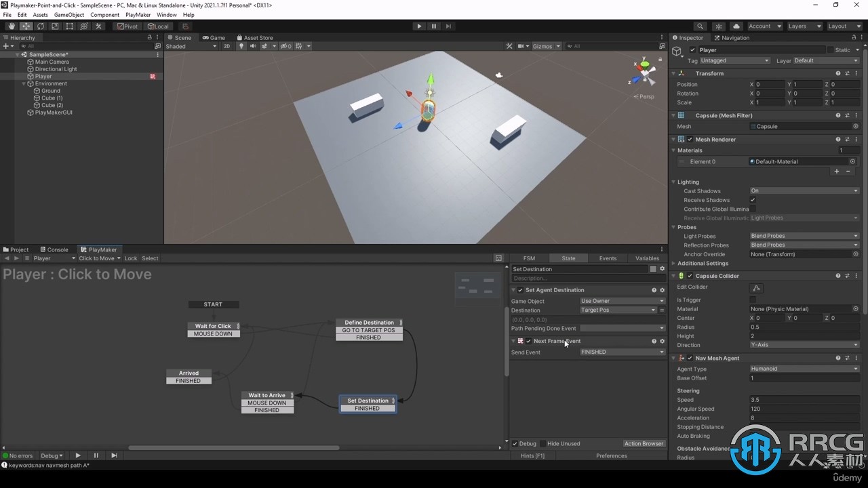
Task: Switch to the Console tab
Action: (54, 249)
